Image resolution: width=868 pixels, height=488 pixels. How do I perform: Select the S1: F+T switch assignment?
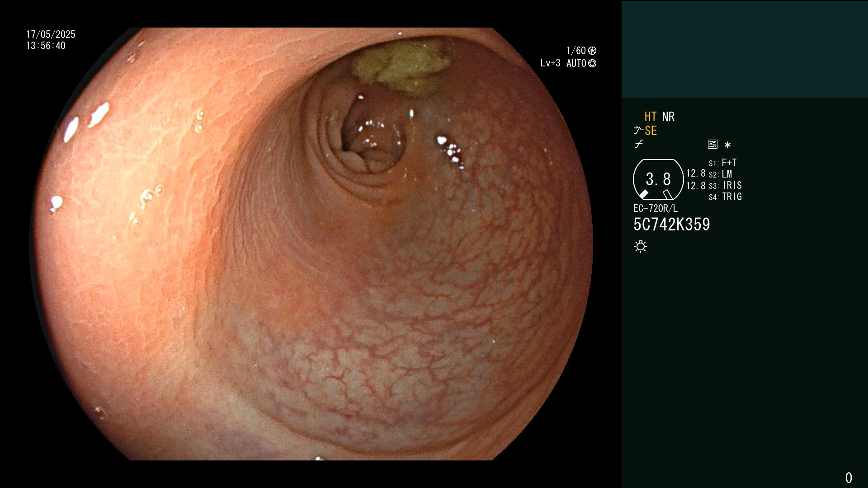[722, 163]
